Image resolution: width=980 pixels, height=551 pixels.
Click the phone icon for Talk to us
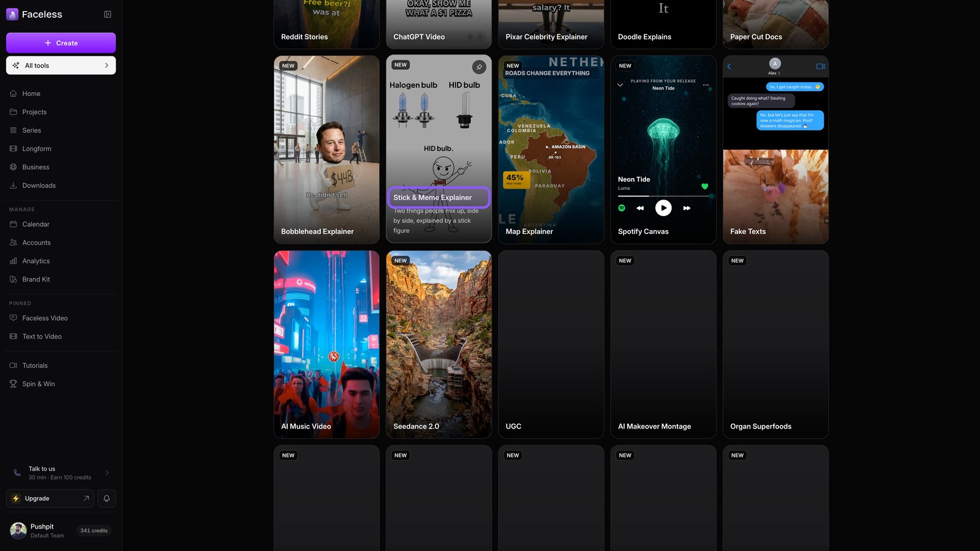[x=17, y=473]
